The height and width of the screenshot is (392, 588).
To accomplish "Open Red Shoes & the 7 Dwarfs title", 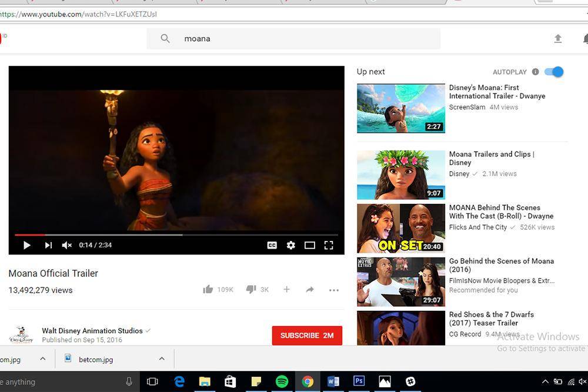I will tap(492, 319).
